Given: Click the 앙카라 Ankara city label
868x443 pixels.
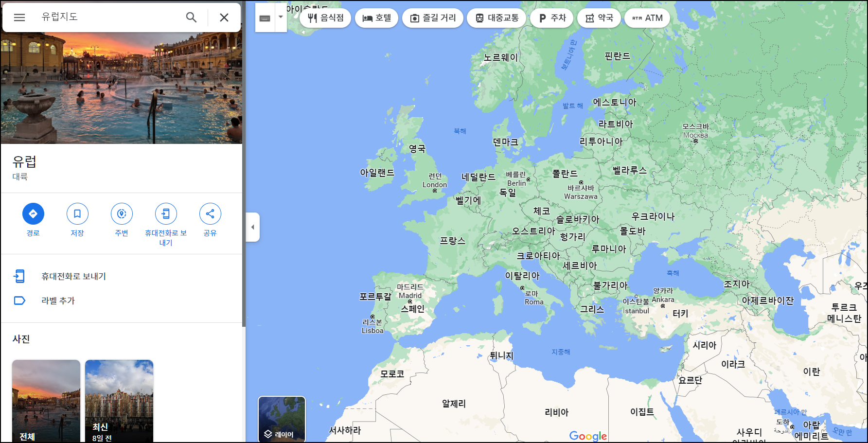Looking at the screenshot, I should 663,295.
